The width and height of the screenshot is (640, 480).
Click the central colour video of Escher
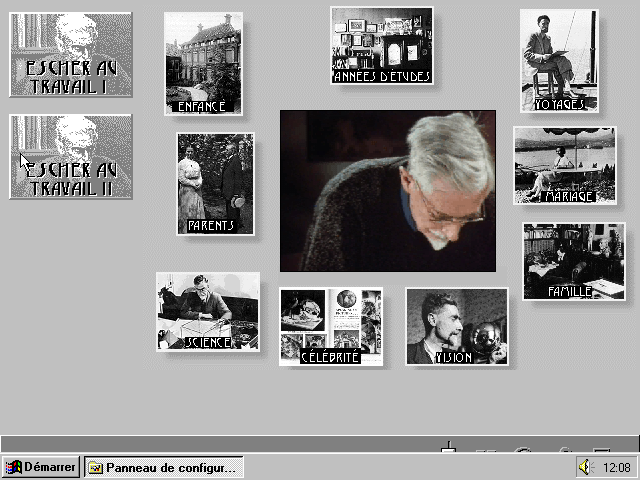(x=388, y=191)
